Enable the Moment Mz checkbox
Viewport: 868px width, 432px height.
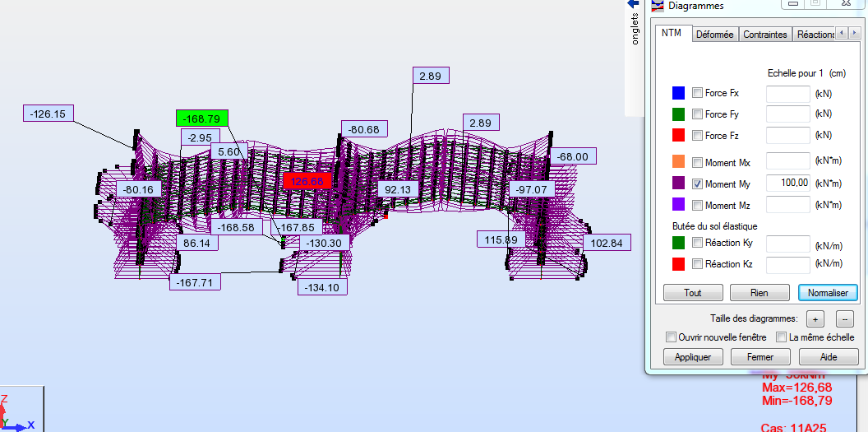point(698,205)
